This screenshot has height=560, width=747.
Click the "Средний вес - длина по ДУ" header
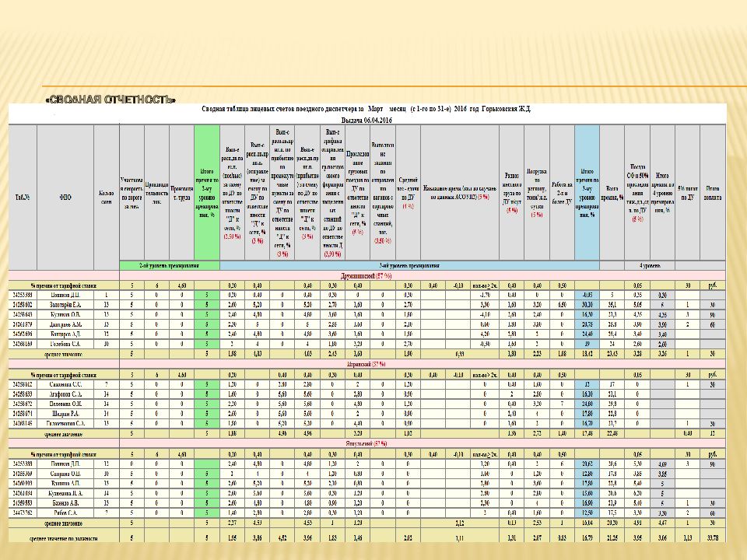pos(408,193)
